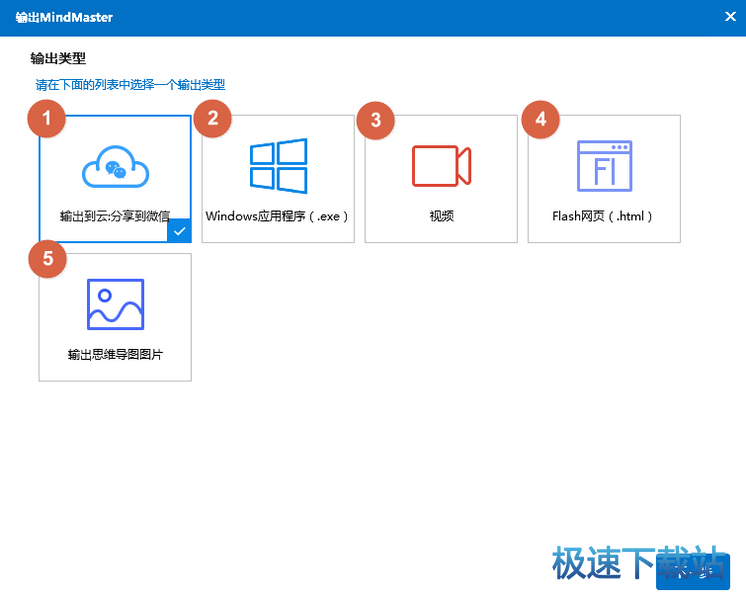746x600 pixels.
Task: Click the 视频 option label
Action: pos(442,216)
